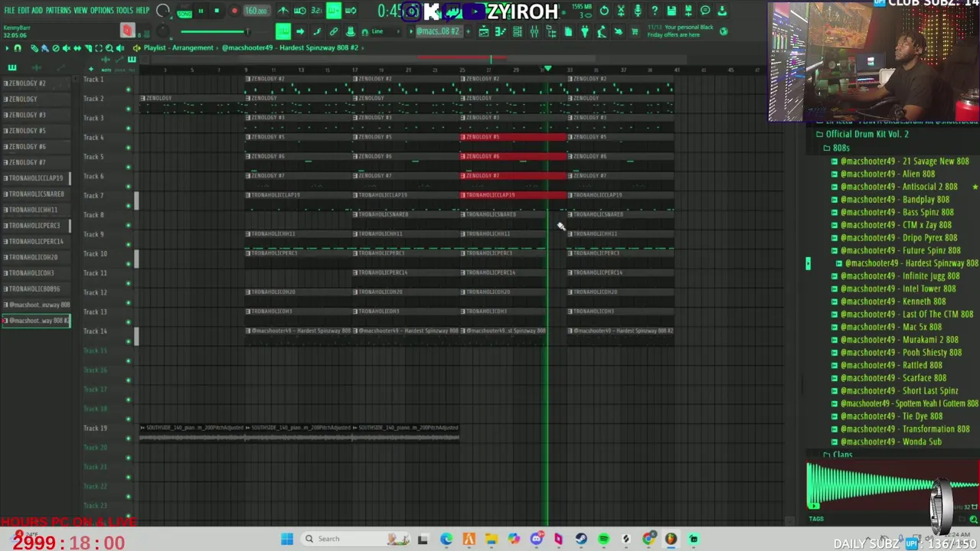Image resolution: width=980 pixels, height=551 pixels.
Task: Open the Windows Start button
Action: pos(287,539)
